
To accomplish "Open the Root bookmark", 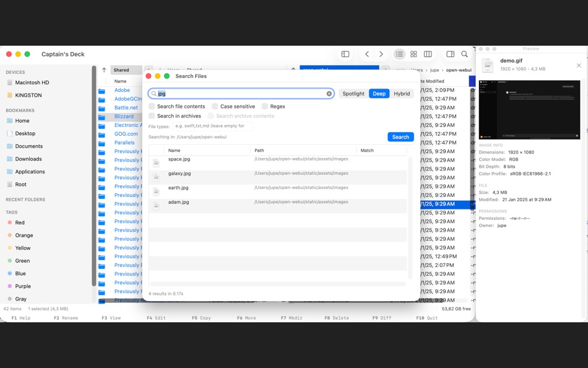I will [17, 185].
